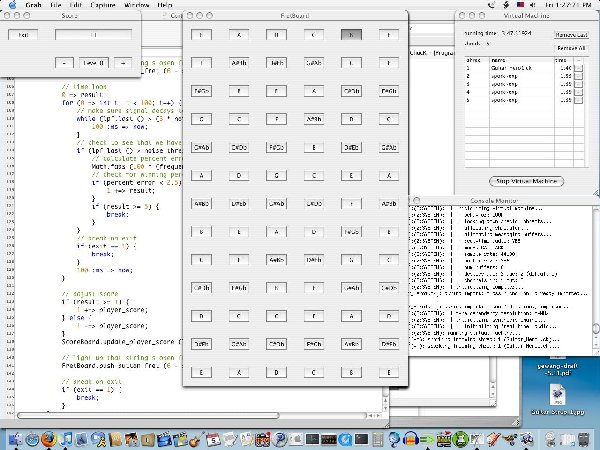600x450 pixels.
Task: Open the Apple menu
Action: tap(12, 5)
